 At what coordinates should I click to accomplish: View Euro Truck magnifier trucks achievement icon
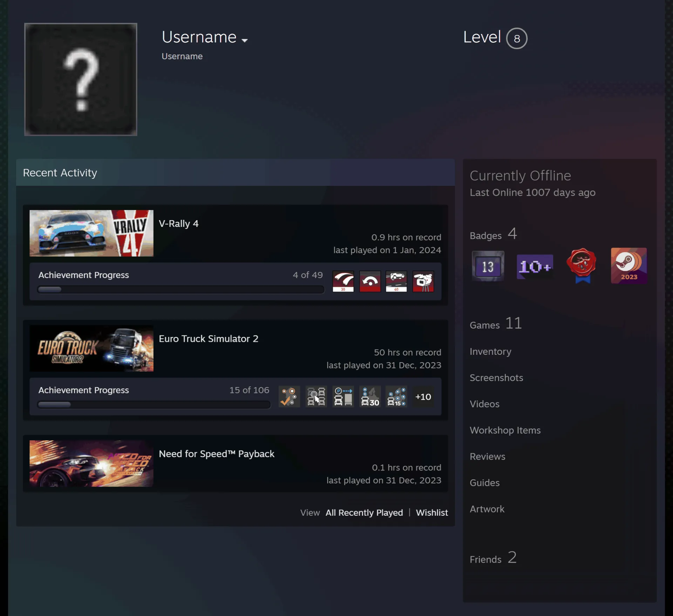tap(316, 397)
